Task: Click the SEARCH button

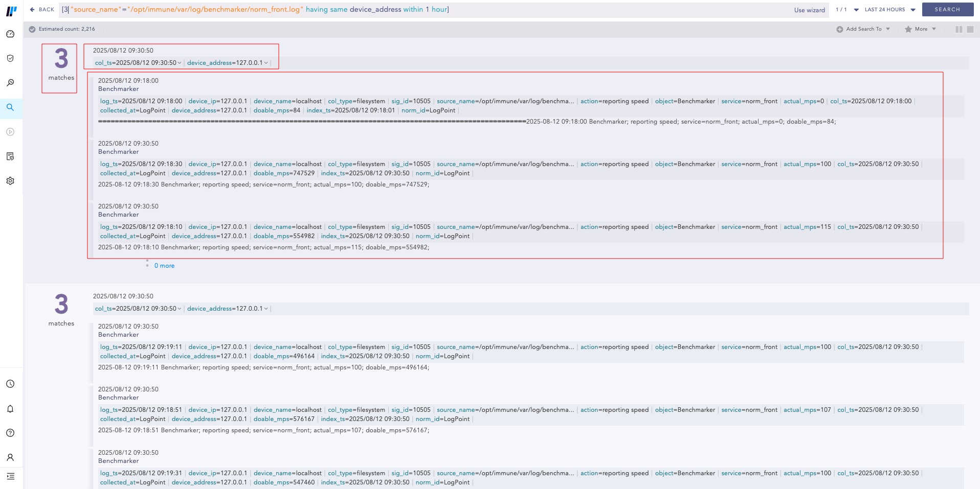Action: click(947, 9)
